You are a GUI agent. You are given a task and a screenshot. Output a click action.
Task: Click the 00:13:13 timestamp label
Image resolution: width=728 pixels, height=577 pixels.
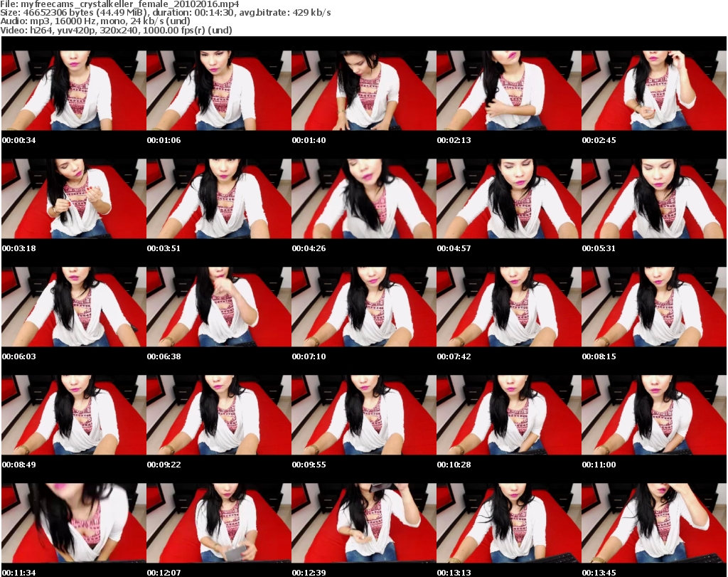454,573
